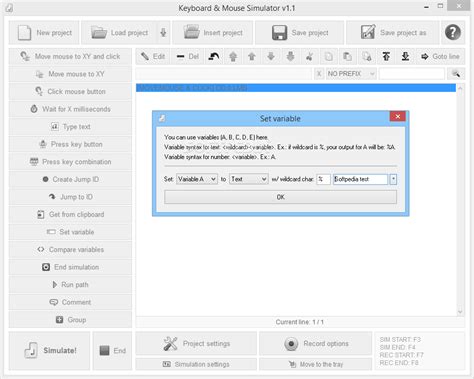The width and height of the screenshot is (474, 379).
Task: Click Move to the tray button
Action: (x=316, y=364)
